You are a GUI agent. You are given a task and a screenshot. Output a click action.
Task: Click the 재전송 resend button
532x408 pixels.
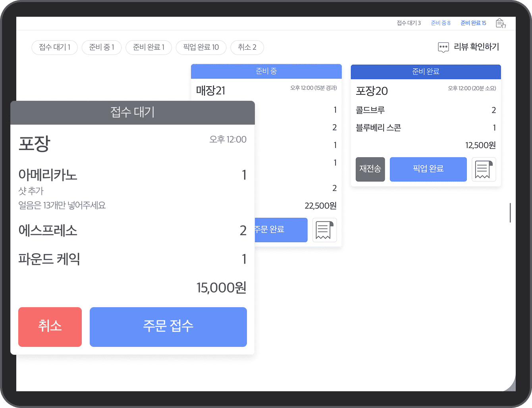pyautogui.click(x=370, y=169)
